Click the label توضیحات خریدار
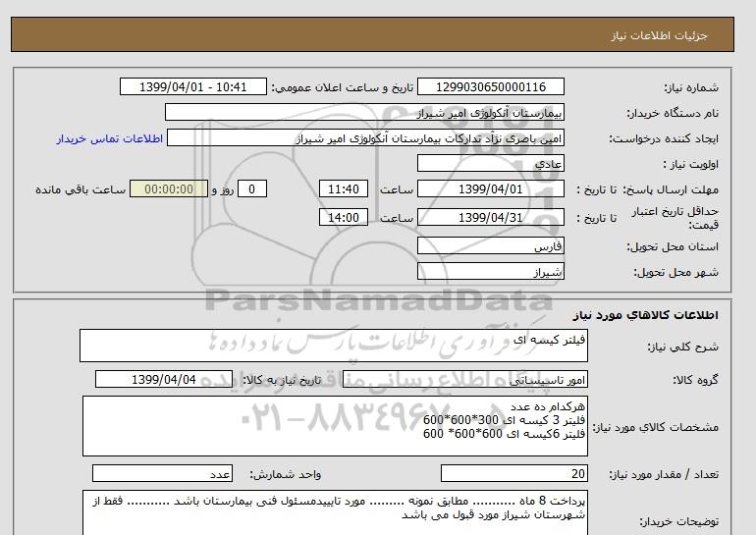 point(678,521)
